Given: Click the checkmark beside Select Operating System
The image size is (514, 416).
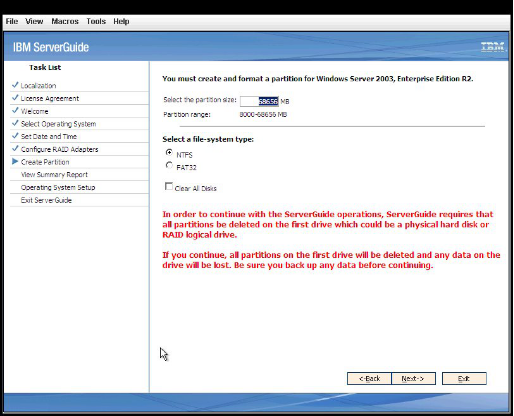Looking at the screenshot, I should [x=15, y=123].
